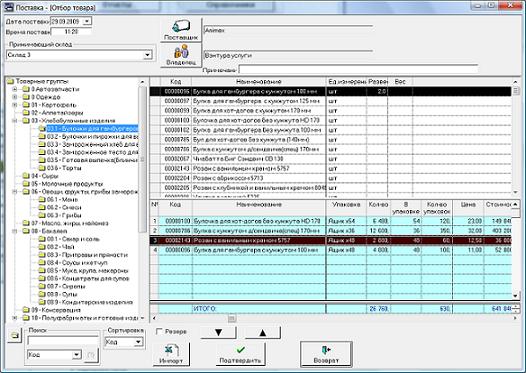Click the horizontal scrollbar thumb under the order table

[232, 318]
